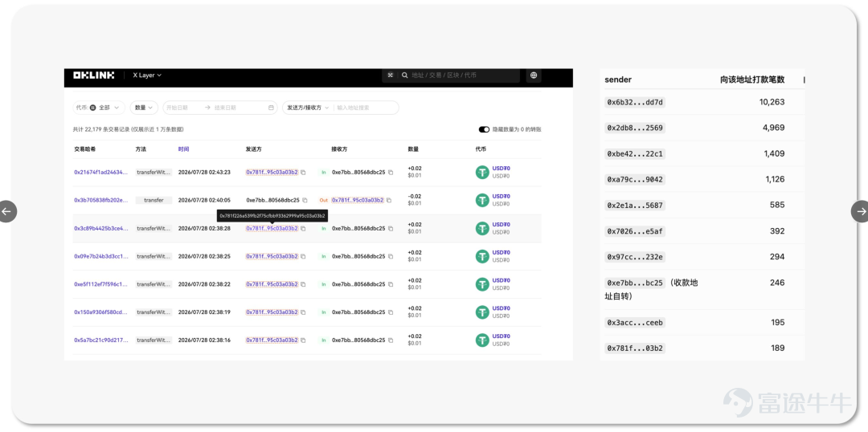
Task: Copy receiver address in 02:38:19 row
Action: pyautogui.click(x=391, y=312)
